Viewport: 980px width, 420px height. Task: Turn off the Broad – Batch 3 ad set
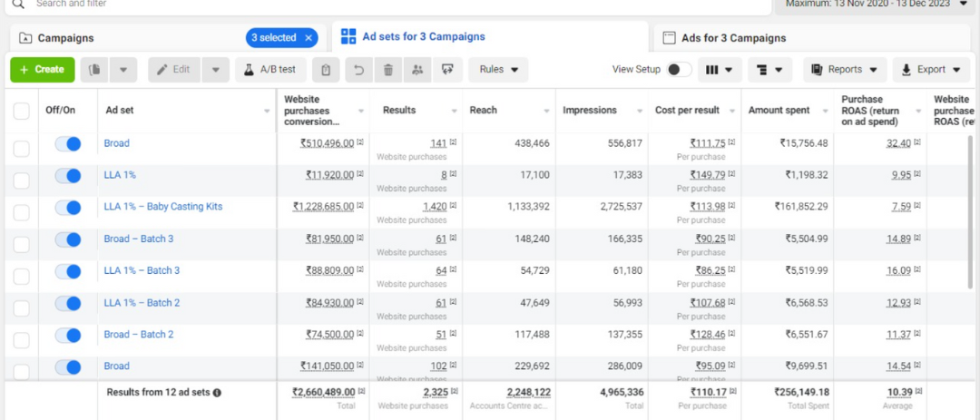[x=67, y=239]
